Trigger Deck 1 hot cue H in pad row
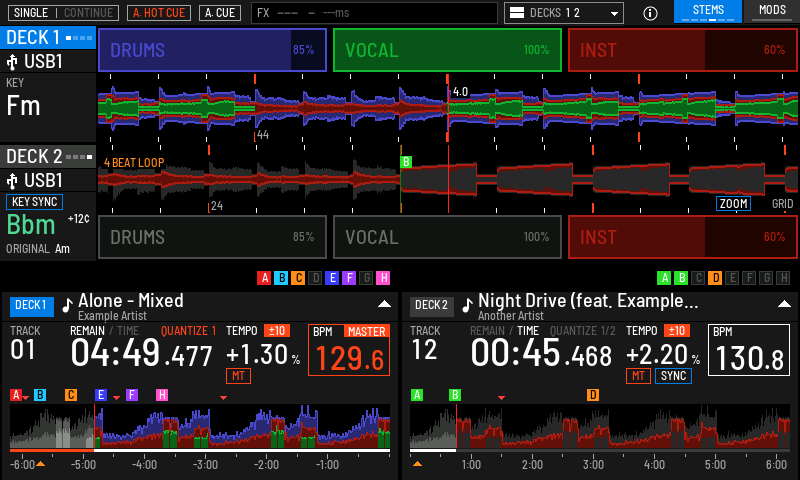 (383, 278)
